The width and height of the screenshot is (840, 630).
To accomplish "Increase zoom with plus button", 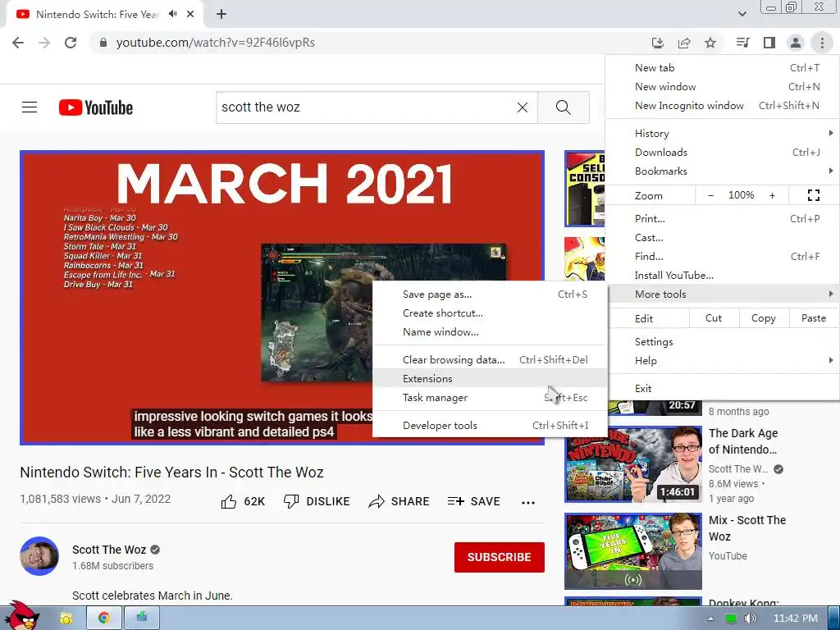I will [x=772, y=195].
